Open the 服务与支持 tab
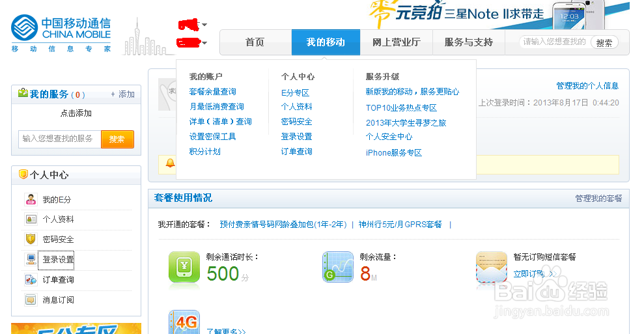The image size is (644, 334). click(x=469, y=42)
